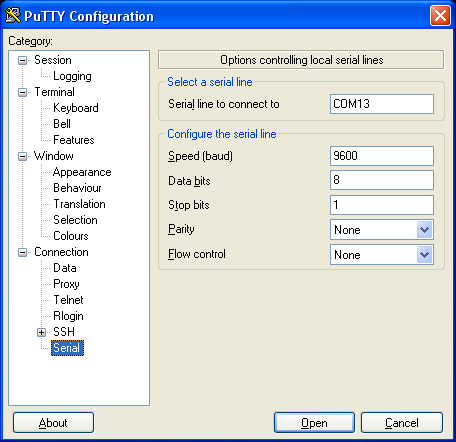Select Logging category
Image resolution: width=456 pixels, height=442 pixels.
[x=72, y=76]
